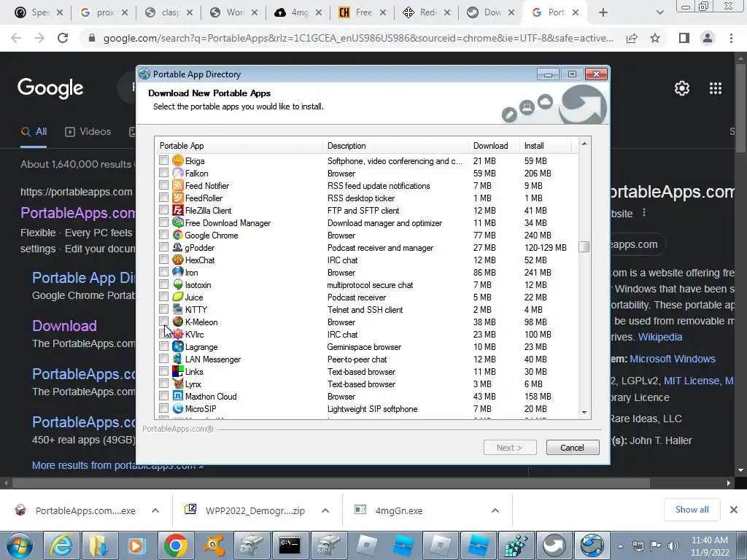Select Videos search tab
The width and height of the screenshot is (747, 560).
click(88, 132)
